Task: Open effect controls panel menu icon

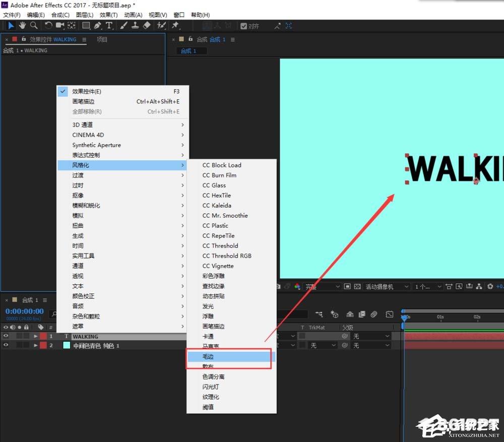Action: click(x=84, y=39)
